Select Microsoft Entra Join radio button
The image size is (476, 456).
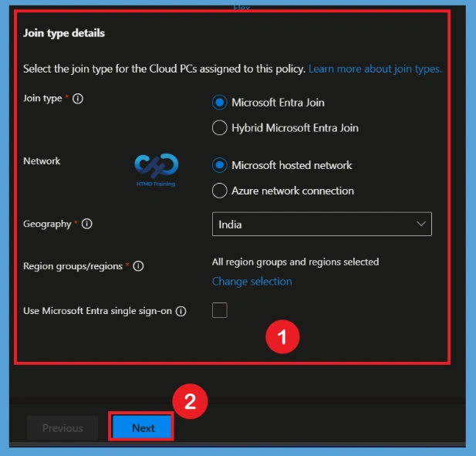point(219,103)
